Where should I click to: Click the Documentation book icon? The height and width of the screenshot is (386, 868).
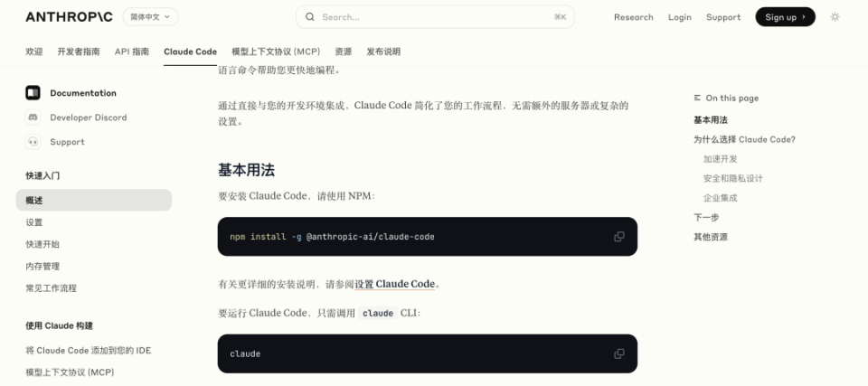click(x=33, y=92)
